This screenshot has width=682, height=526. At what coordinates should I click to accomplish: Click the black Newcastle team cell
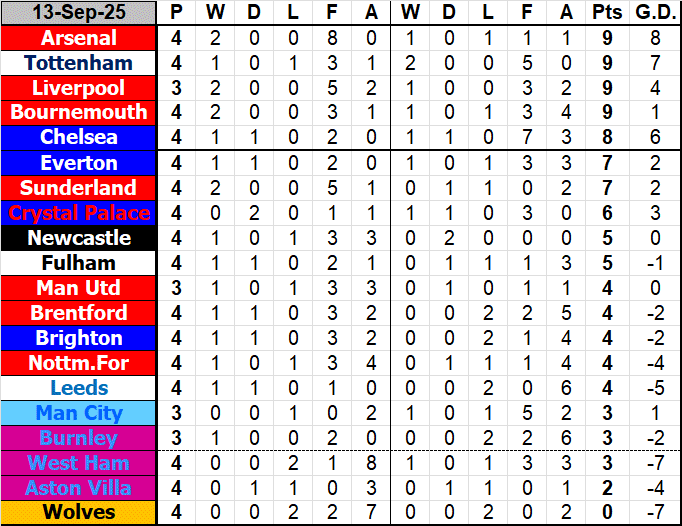tap(79, 238)
